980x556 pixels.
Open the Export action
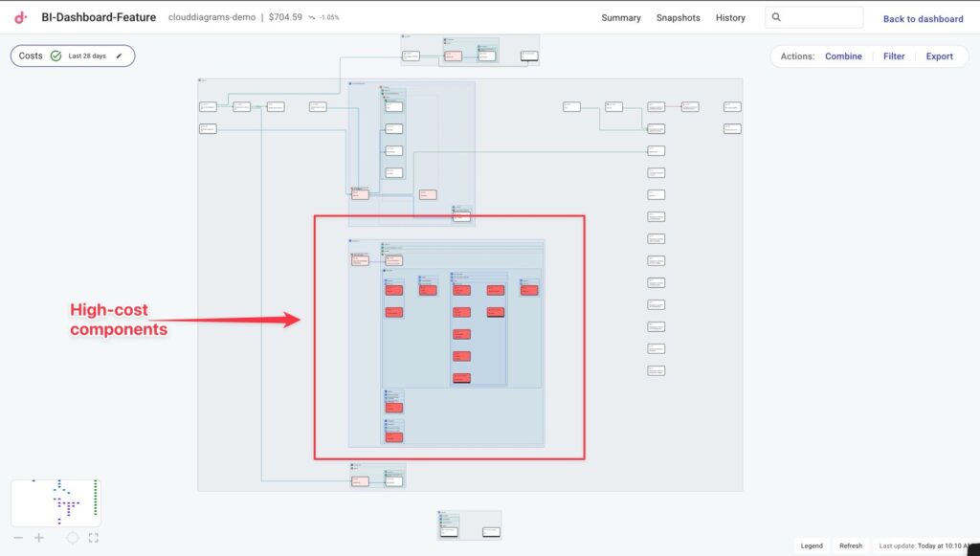(x=939, y=56)
